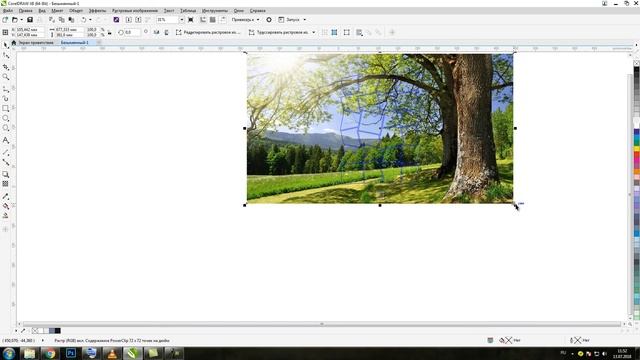The width and height of the screenshot is (640, 360).
Task: Click the horizontal scrollbar
Action: pyautogui.click(x=322, y=324)
